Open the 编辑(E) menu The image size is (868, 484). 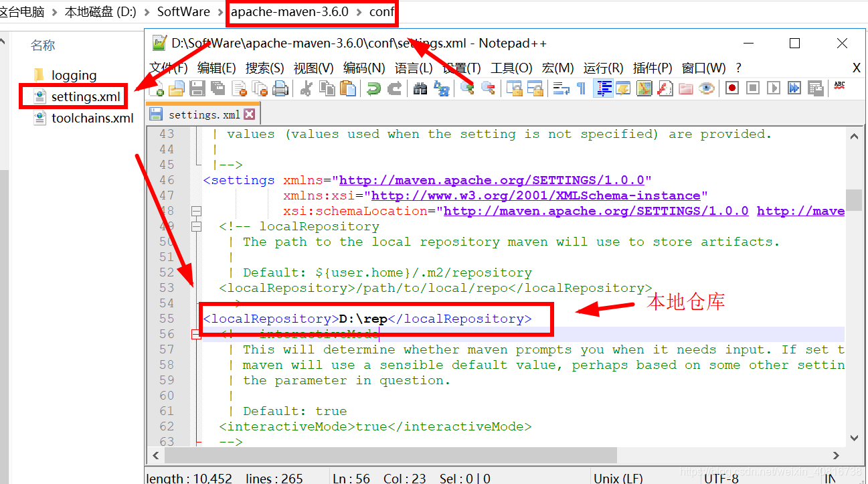coord(217,68)
